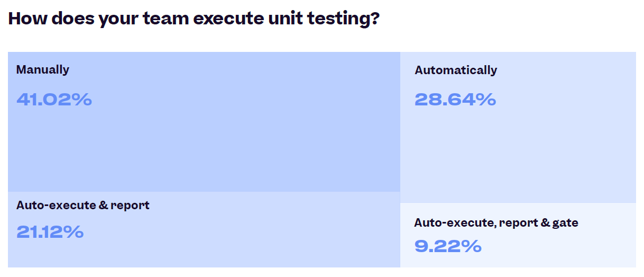Select the 9.22% value
This screenshot has width=644, height=277.
pos(448,246)
